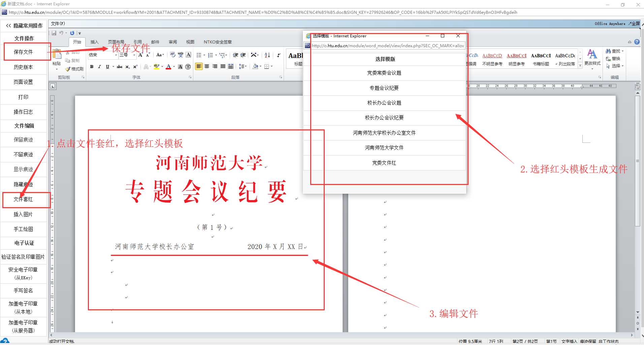
Task: Click the template popup's address bar
Action: 387,46
